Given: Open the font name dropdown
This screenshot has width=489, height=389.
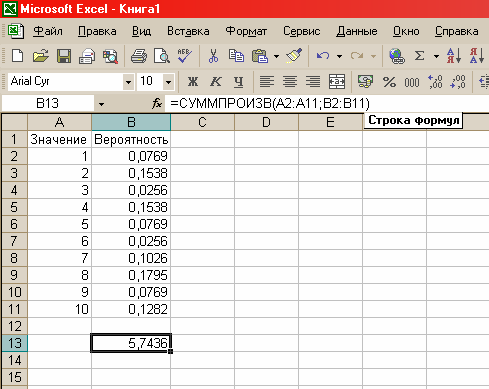Looking at the screenshot, I should coord(128,82).
